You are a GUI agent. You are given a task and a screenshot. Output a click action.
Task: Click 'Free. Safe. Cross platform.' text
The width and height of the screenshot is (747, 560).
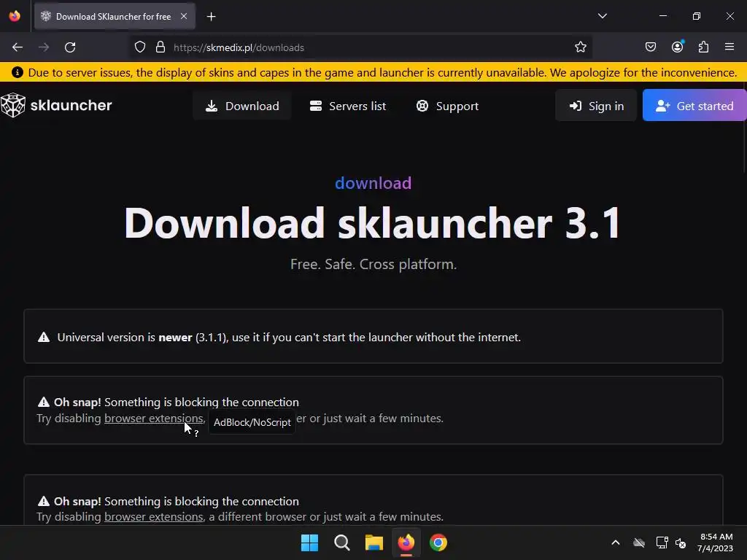point(373,264)
